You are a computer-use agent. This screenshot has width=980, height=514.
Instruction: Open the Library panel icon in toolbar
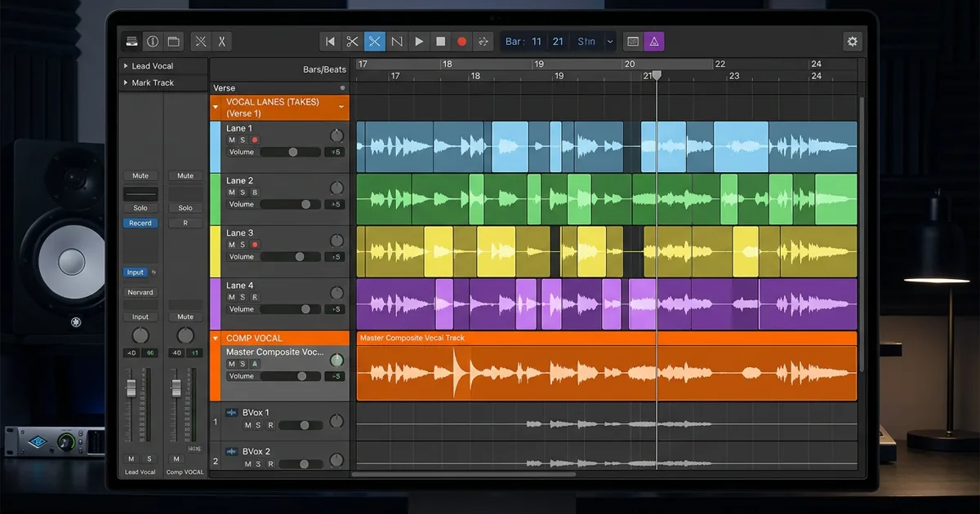pos(131,42)
